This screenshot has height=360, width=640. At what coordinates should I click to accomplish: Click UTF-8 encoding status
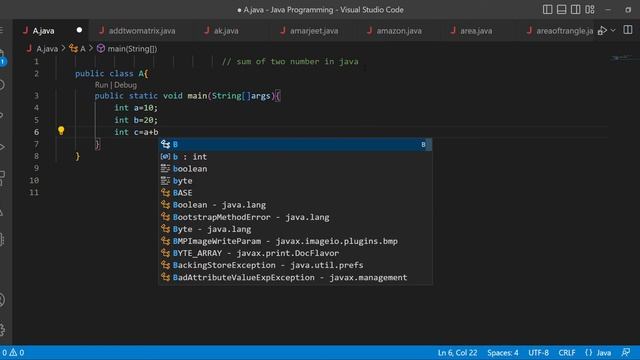tap(538, 353)
